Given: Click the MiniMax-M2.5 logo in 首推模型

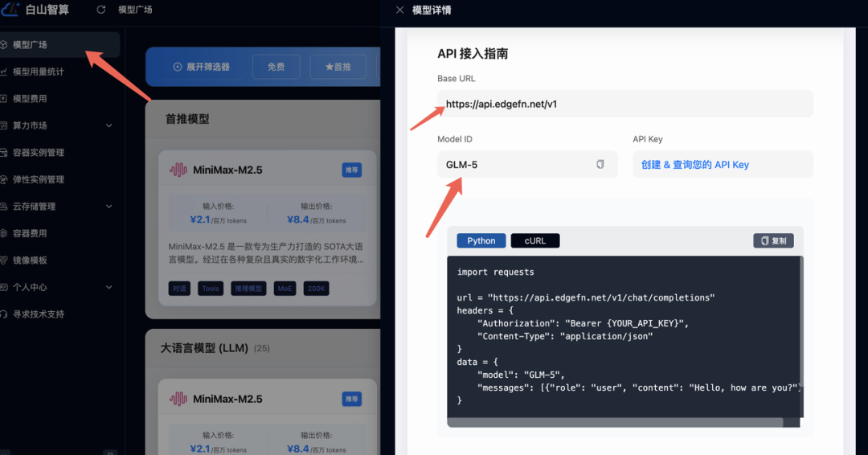Looking at the screenshot, I should pyautogui.click(x=178, y=170).
